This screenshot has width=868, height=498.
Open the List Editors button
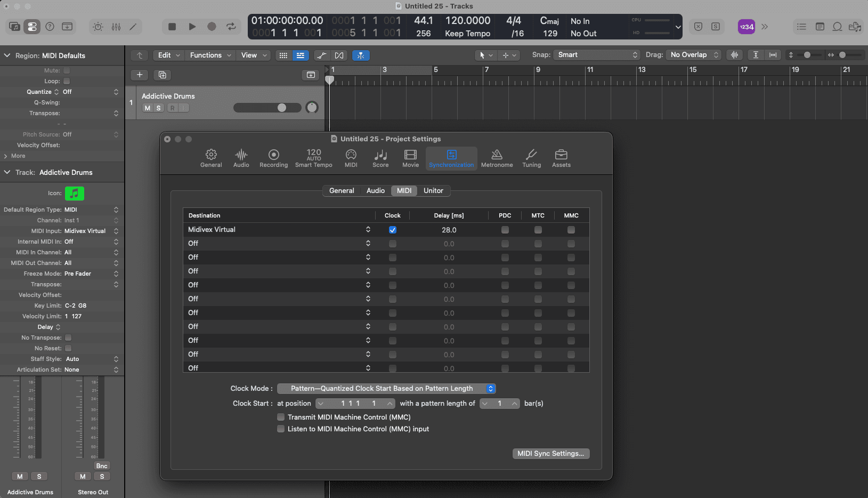[801, 27]
